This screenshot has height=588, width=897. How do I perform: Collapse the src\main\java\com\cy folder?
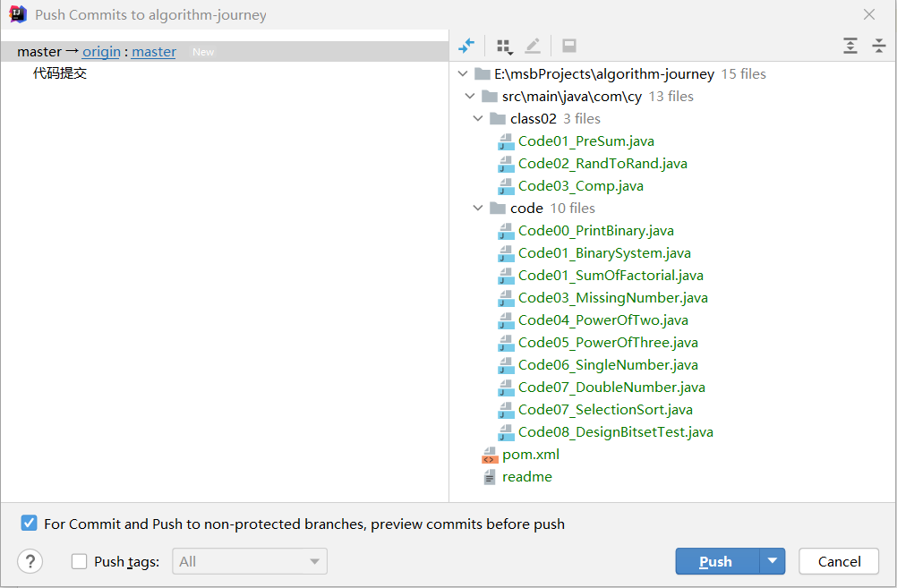[471, 97]
